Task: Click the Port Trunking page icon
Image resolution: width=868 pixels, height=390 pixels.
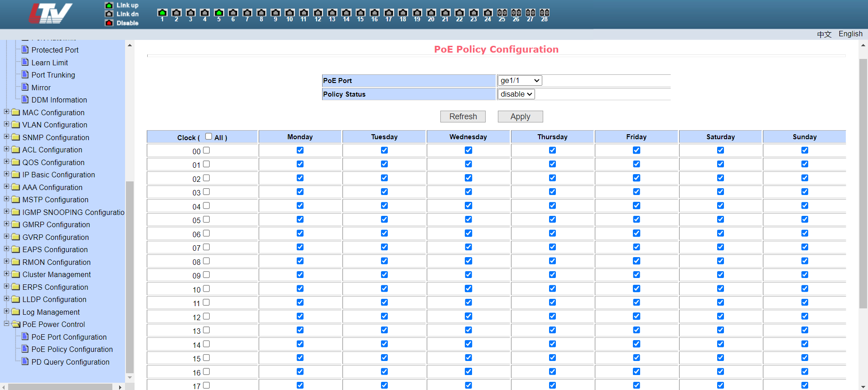Action: tap(25, 74)
